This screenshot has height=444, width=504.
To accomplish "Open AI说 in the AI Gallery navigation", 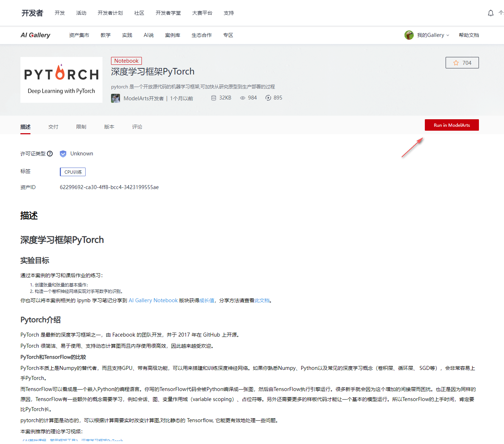I will click(149, 35).
